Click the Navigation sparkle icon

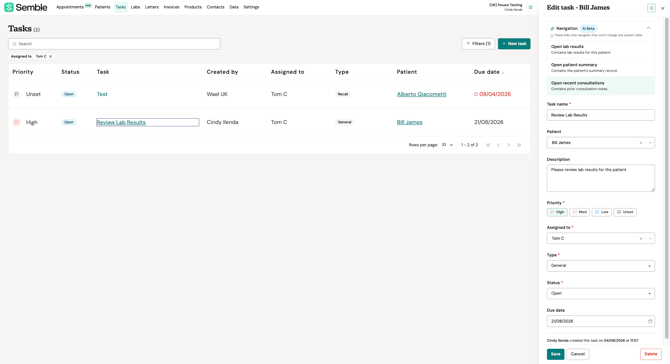(x=552, y=29)
